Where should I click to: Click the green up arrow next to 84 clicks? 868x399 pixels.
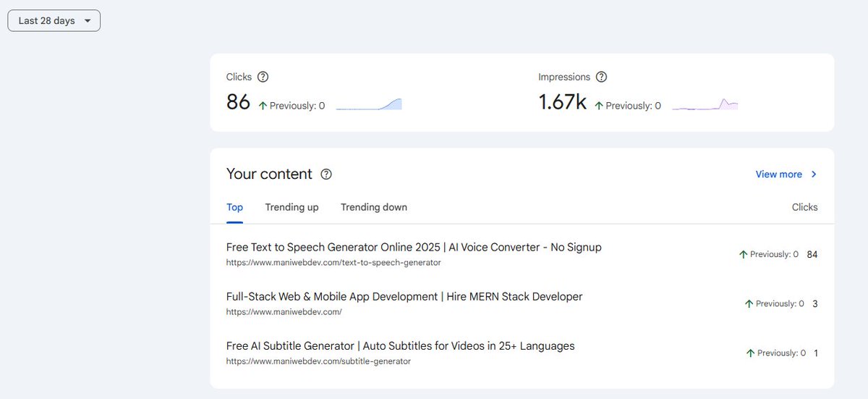[743, 254]
